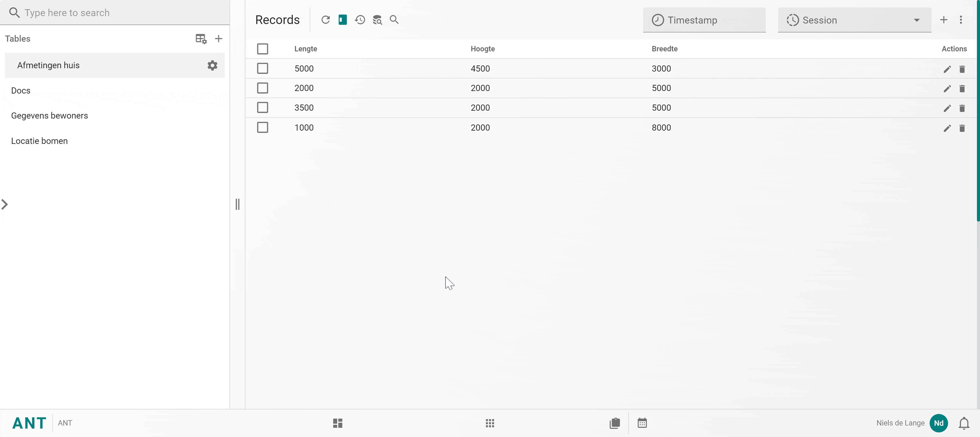Open the Locatie bomen table
Viewport: 980px width, 437px height.
pyautogui.click(x=39, y=141)
